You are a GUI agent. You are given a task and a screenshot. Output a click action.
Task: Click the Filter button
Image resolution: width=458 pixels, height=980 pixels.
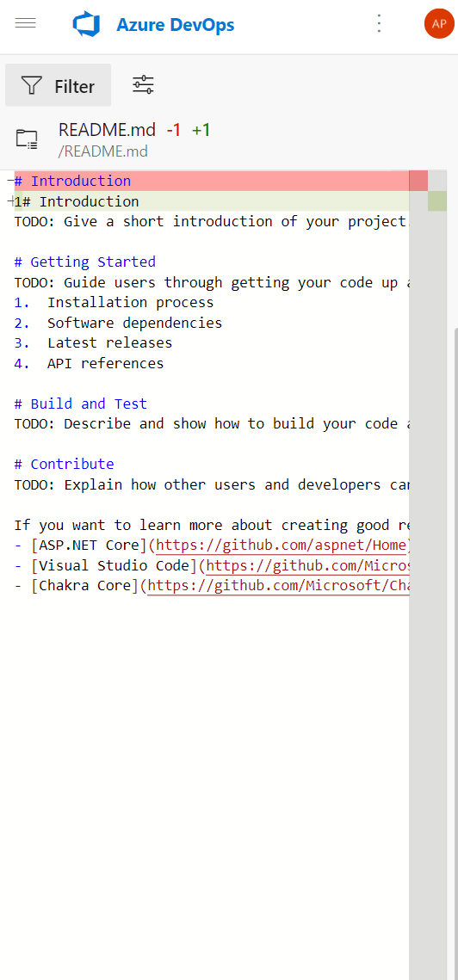(x=59, y=86)
